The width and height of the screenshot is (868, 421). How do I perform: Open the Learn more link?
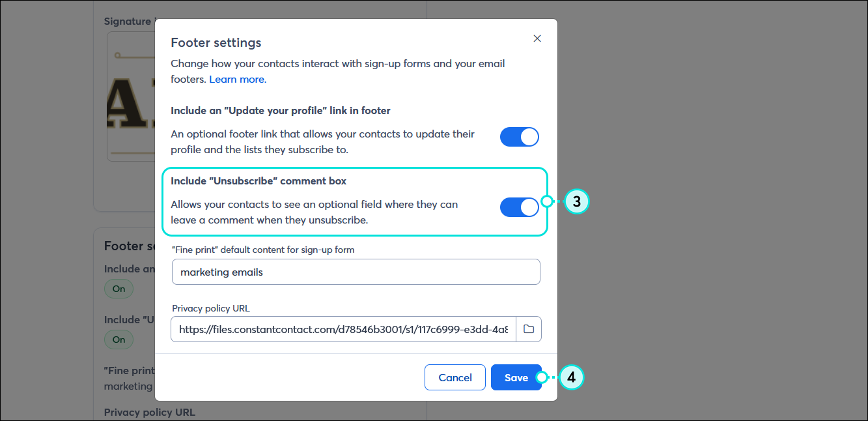(237, 79)
